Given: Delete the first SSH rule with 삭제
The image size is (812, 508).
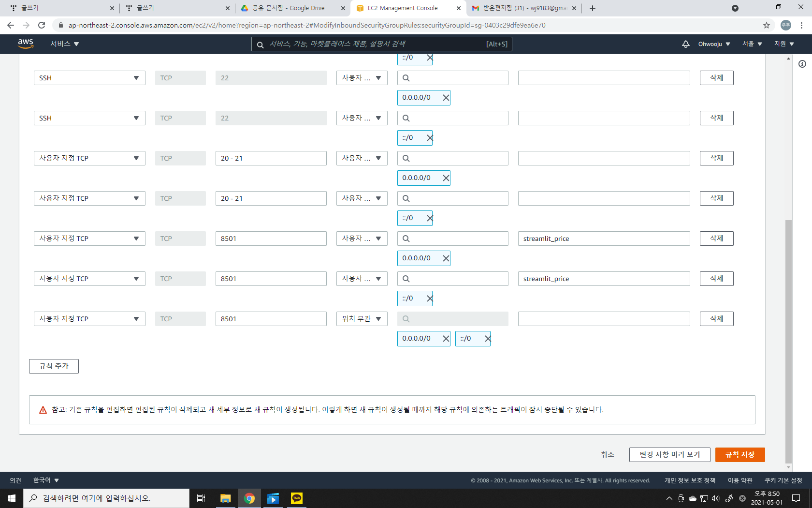Looking at the screenshot, I should click(717, 78).
